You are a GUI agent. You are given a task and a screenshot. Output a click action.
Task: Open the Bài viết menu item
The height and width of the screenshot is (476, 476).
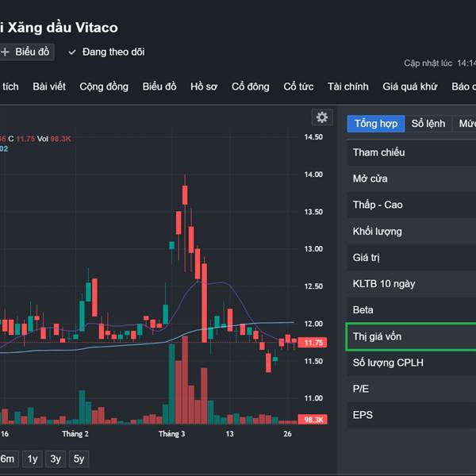pos(49,86)
